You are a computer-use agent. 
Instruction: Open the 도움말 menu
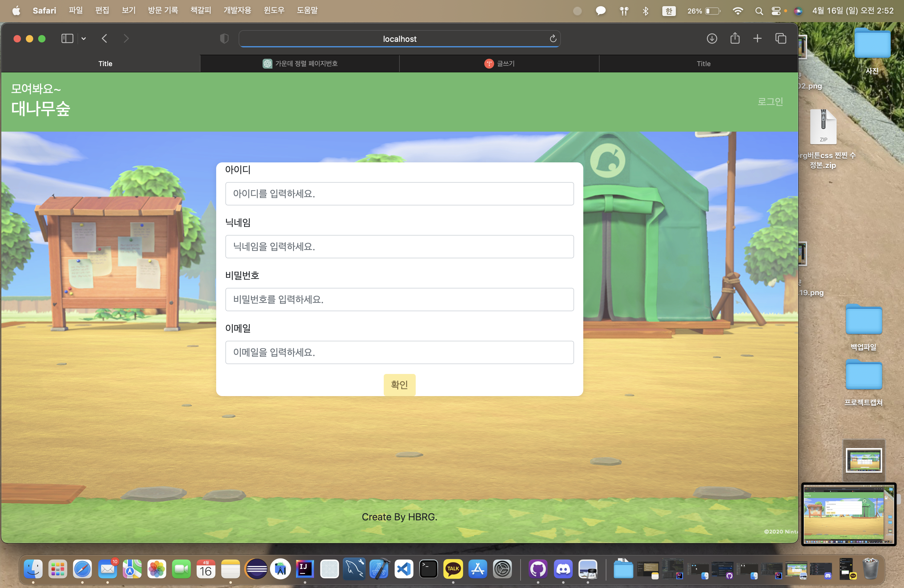click(307, 11)
